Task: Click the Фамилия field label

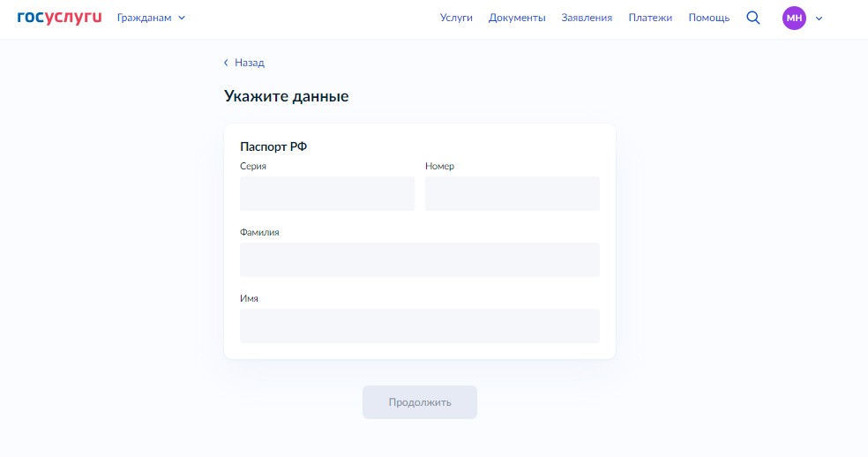Action: pyautogui.click(x=259, y=232)
